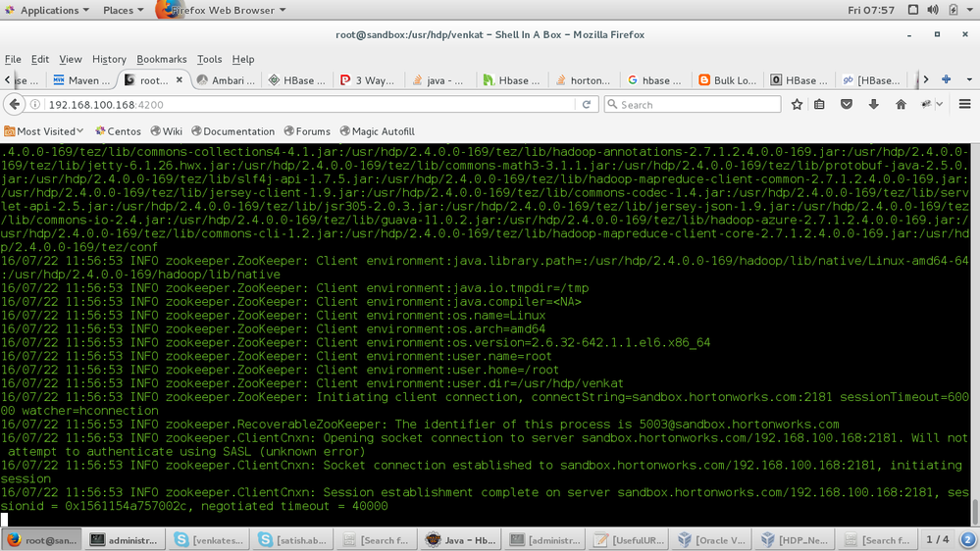Open the Downloads panel arrow icon
980x551 pixels.
coord(874,104)
